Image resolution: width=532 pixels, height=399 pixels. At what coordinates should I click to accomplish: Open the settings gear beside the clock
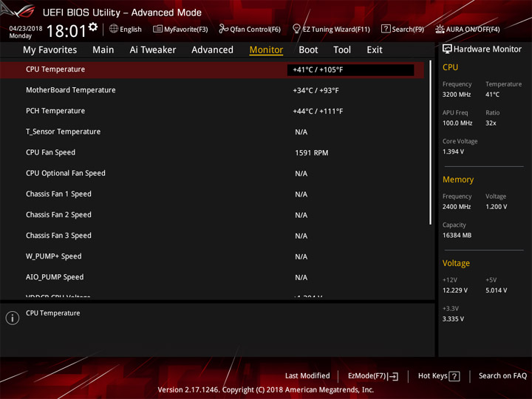[93, 27]
